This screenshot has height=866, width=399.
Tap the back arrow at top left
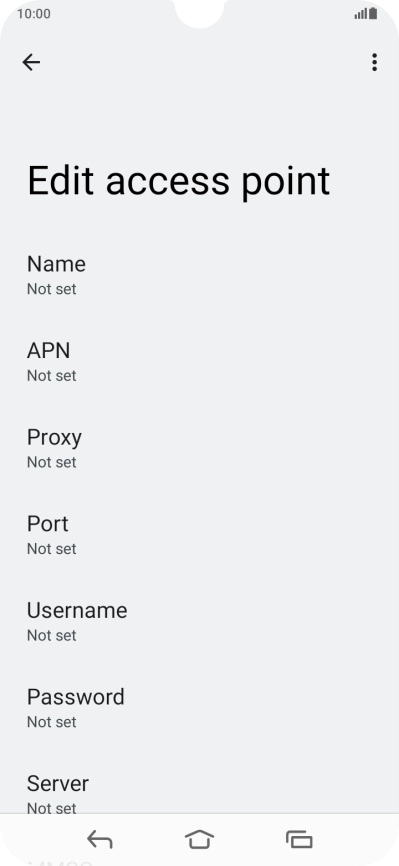click(31, 62)
